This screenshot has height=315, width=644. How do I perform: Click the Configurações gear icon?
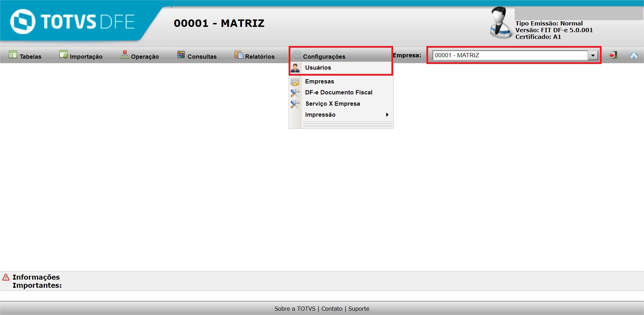297,54
